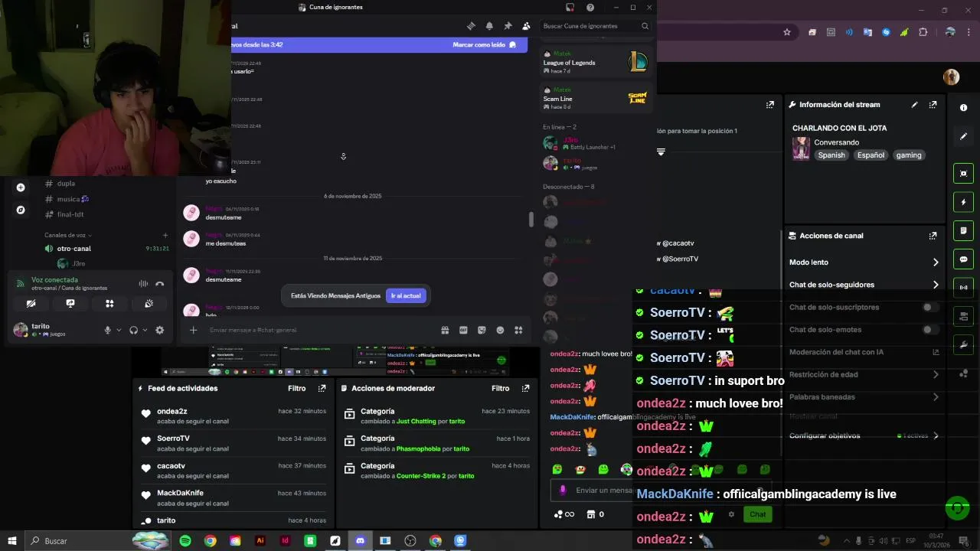The height and width of the screenshot is (551, 980).
Task: Expand Palabras baneadas option
Action: pyautogui.click(x=864, y=397)
